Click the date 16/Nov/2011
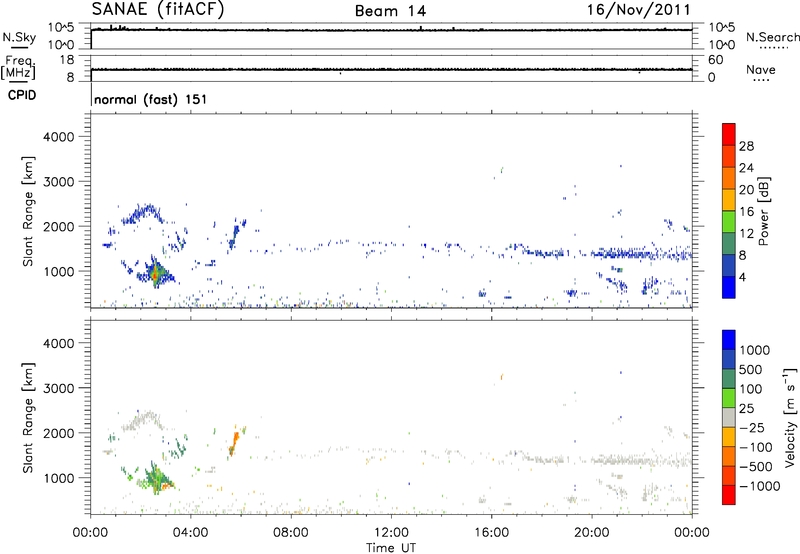Viewport: 800px width, 554px height. coord(639,10)
